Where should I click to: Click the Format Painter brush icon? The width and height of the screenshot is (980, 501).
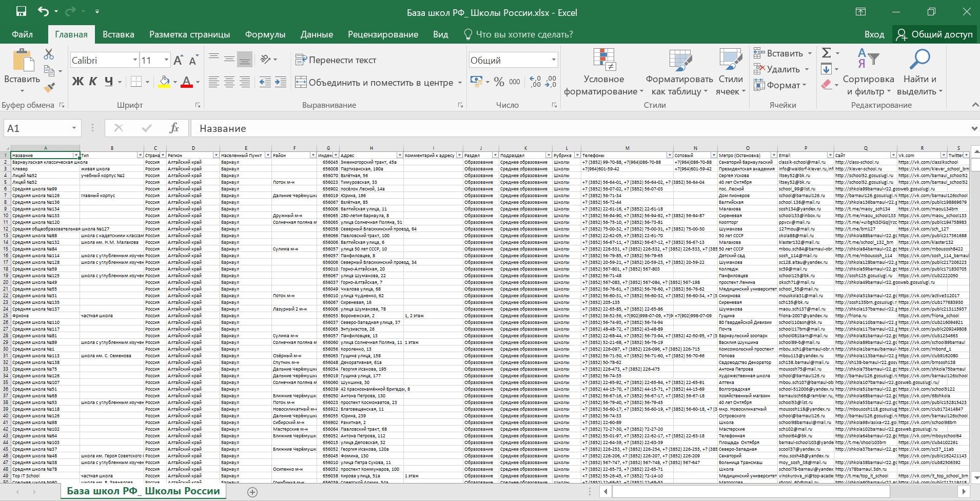[x=49, y=88]
